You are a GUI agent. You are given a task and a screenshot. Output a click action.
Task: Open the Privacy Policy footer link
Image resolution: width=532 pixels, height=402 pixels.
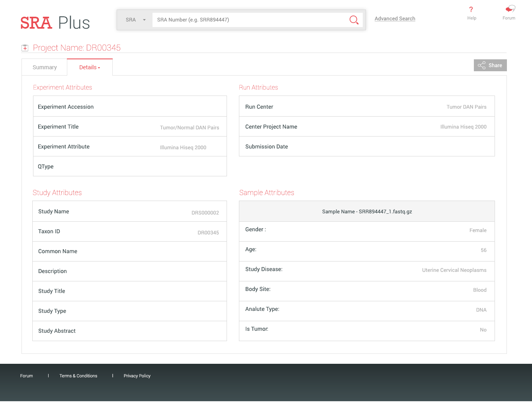[x=137, y=376]
